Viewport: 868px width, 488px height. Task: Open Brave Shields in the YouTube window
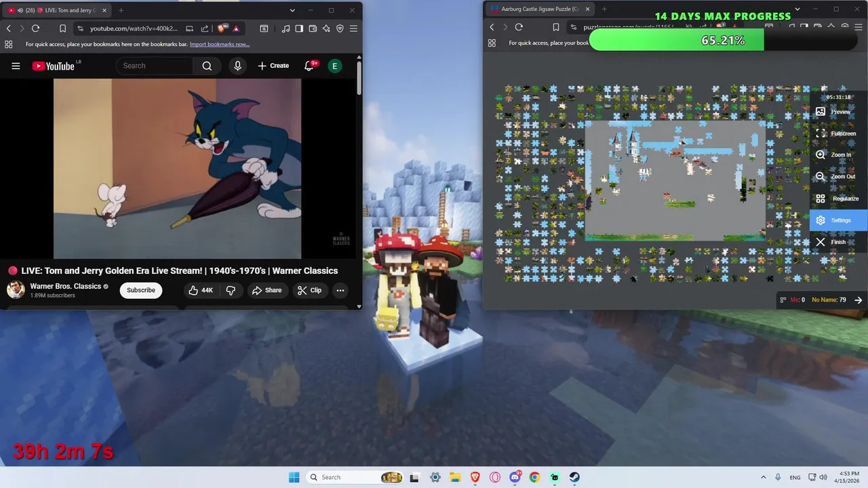tap(222, 28)
